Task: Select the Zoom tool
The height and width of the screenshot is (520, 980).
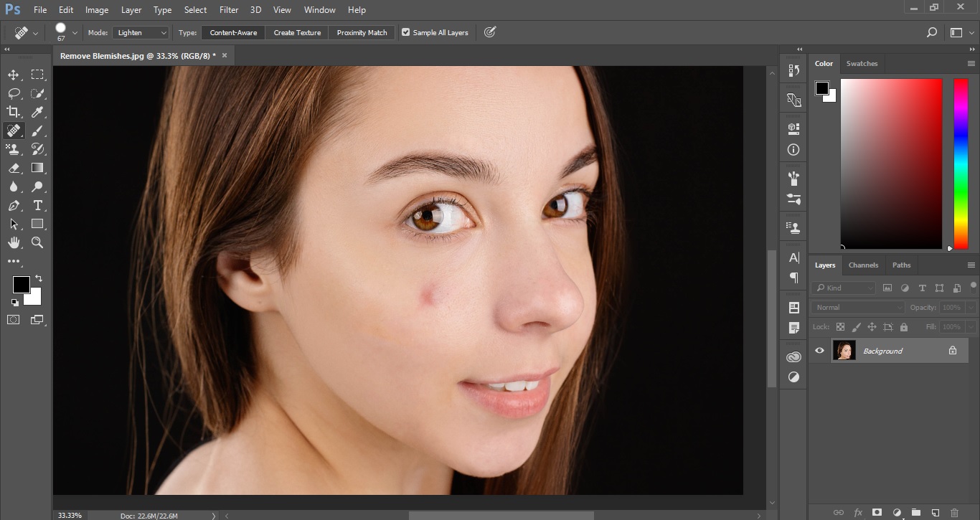Action: 37,242
